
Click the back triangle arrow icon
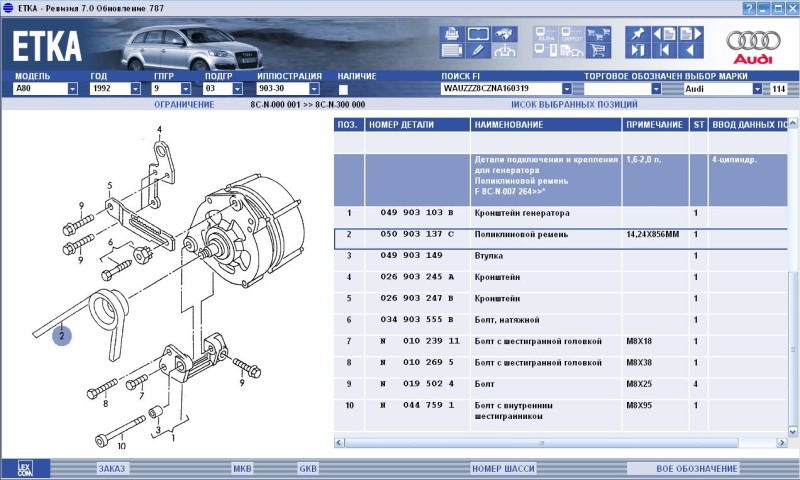pyautogui.click(x=691, y=50)
